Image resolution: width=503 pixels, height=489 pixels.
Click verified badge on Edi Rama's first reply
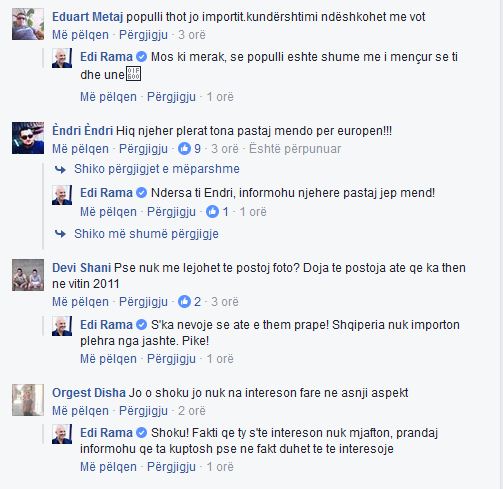coord(142,57)
